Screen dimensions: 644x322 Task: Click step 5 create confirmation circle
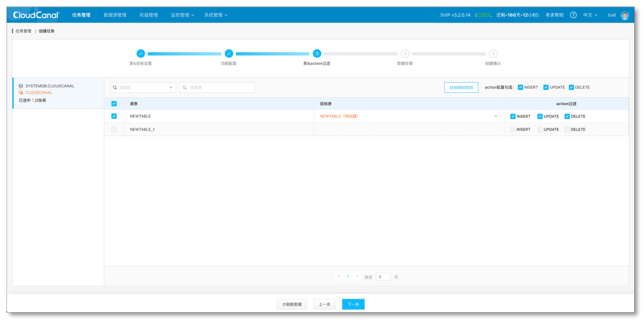coord(493,54)
